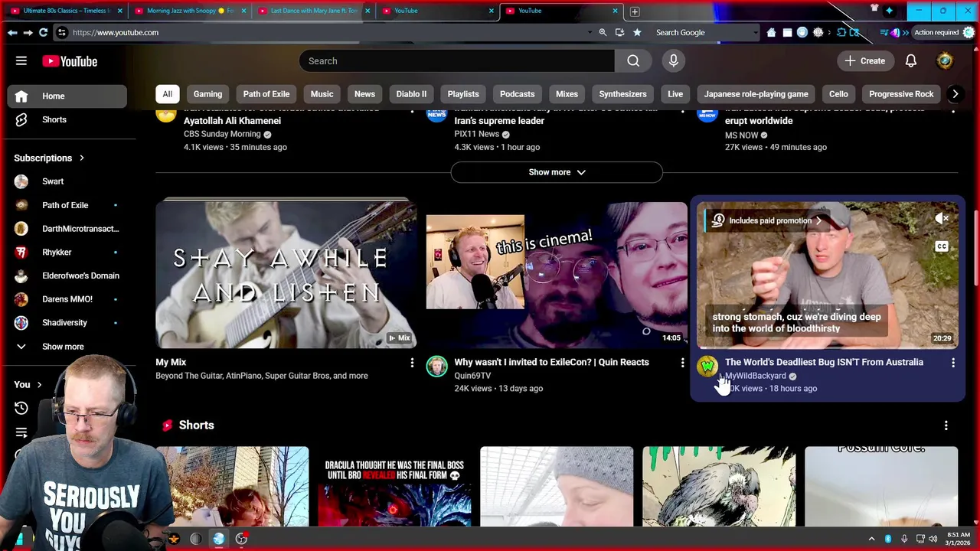Select the Path of Exile chip

point(266,94)
